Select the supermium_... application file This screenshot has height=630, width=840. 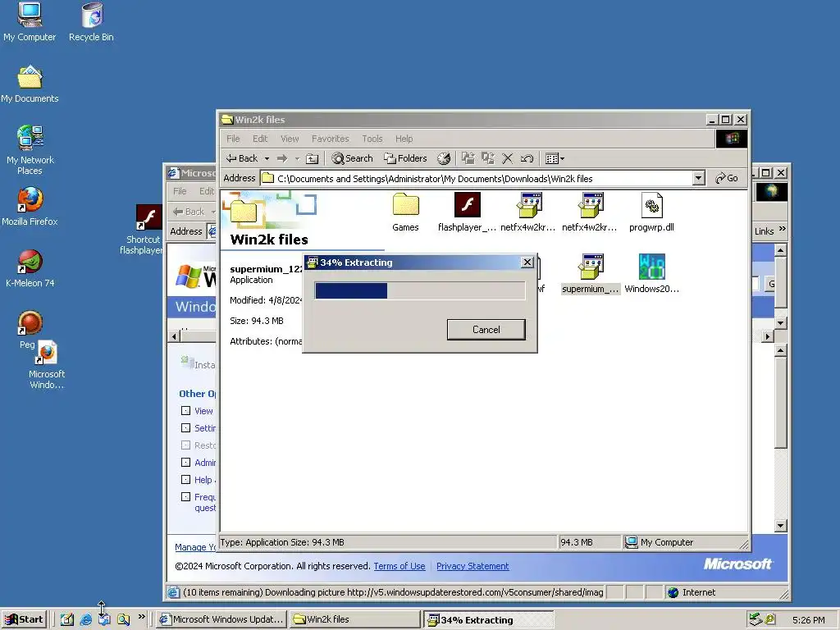pos(591,274)
